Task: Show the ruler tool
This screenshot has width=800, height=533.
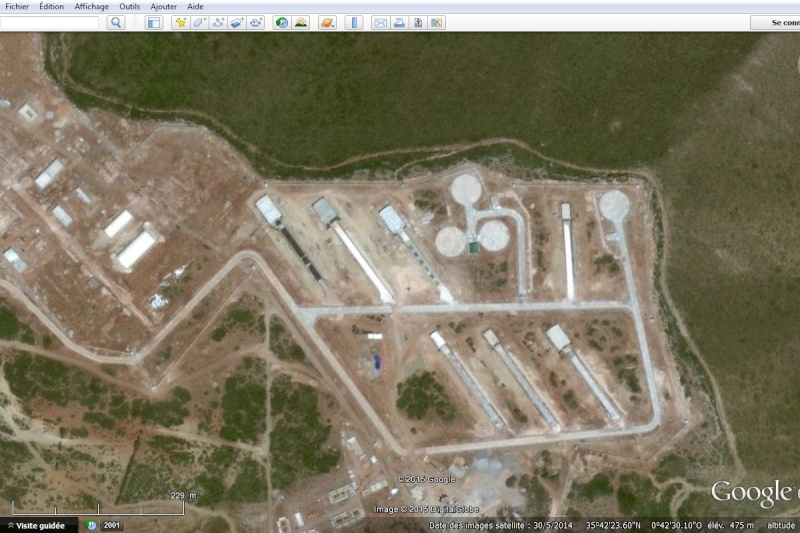Action: pos(354,22)
